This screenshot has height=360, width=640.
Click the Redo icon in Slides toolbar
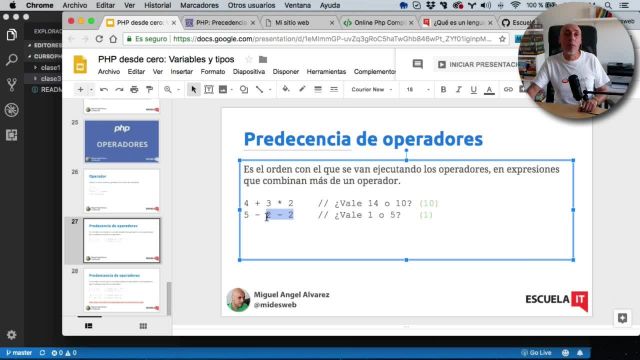(x=119, y=89)
